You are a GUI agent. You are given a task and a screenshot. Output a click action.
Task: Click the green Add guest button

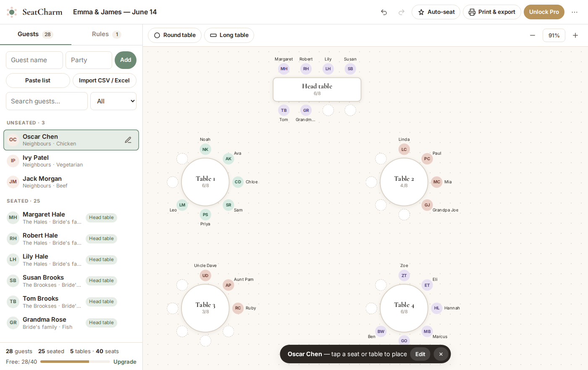126,60
